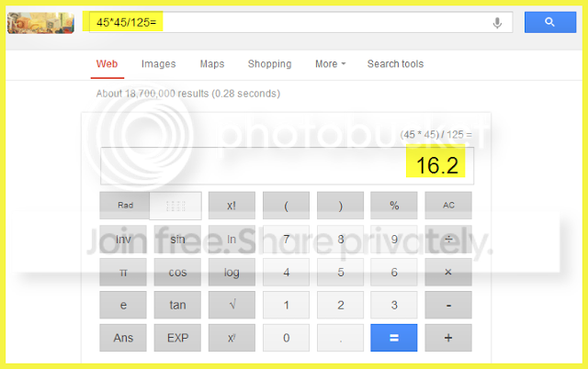Click the cos function key
Screen dimensions: 588x369
click(177, 272)
